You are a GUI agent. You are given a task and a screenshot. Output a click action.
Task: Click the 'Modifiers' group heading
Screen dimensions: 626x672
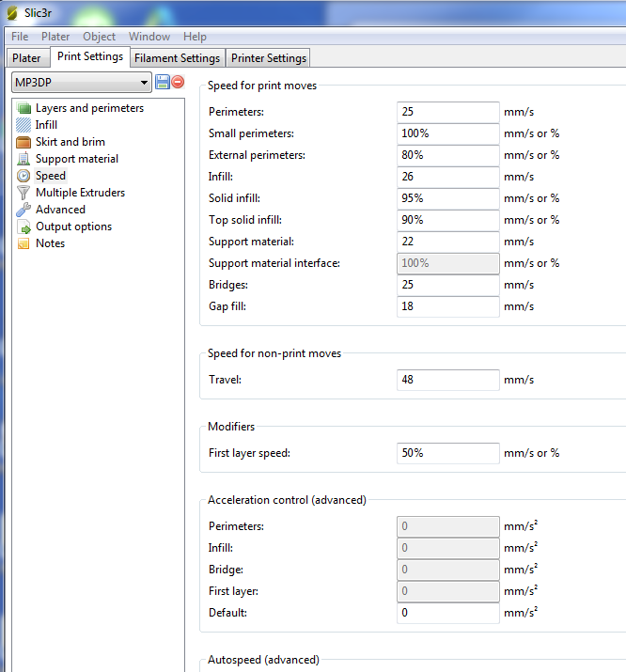(231, 427)
